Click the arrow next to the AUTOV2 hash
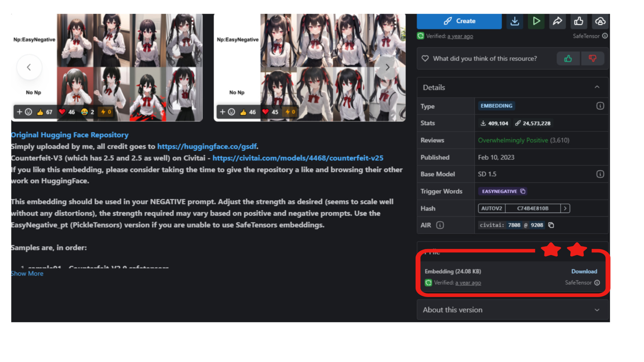 point(565,208)
